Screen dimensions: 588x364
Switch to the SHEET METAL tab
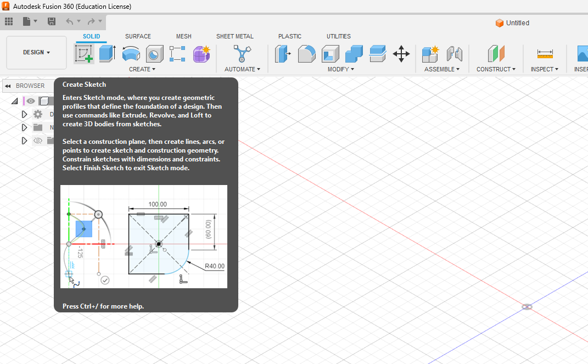pyautogui.click(x=235, y=36)
